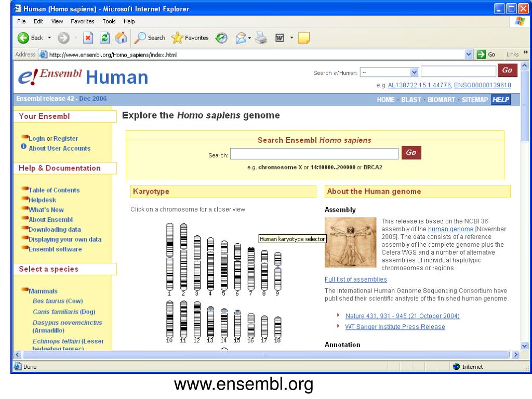
Task: Click the SITEMAP navigation link
Action: click(x=475, y=99)
